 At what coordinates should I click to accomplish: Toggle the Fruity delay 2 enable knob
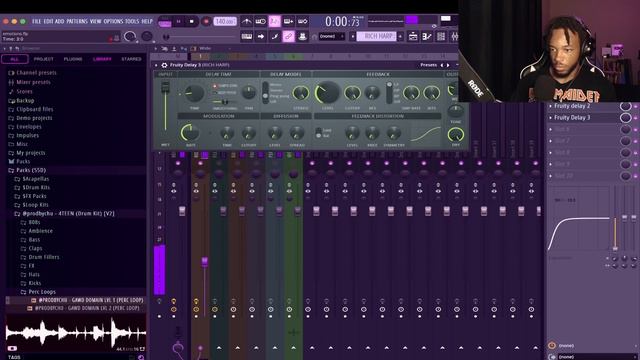coord(625,106)
